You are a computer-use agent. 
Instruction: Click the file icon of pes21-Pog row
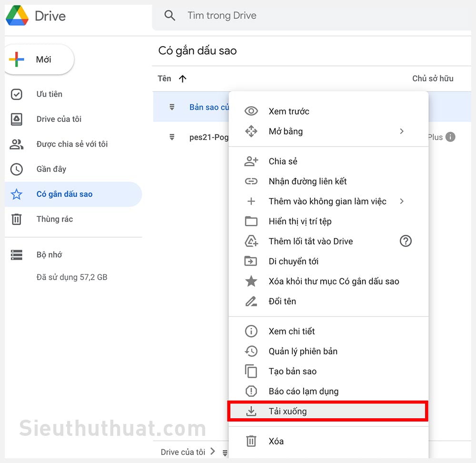pos(172,137)
